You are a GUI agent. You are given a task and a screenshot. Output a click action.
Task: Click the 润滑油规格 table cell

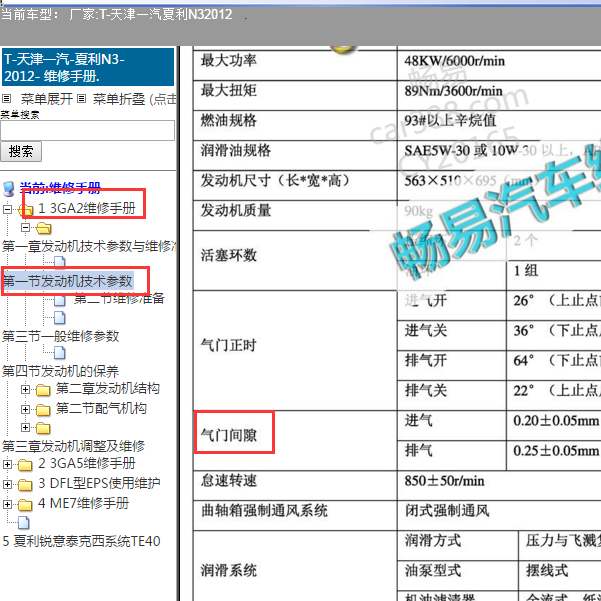[295, 155]
